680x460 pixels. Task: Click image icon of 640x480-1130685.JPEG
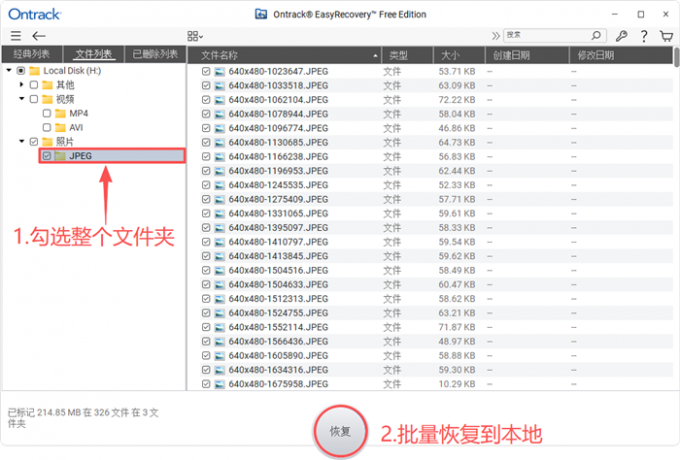click(220, 143)
